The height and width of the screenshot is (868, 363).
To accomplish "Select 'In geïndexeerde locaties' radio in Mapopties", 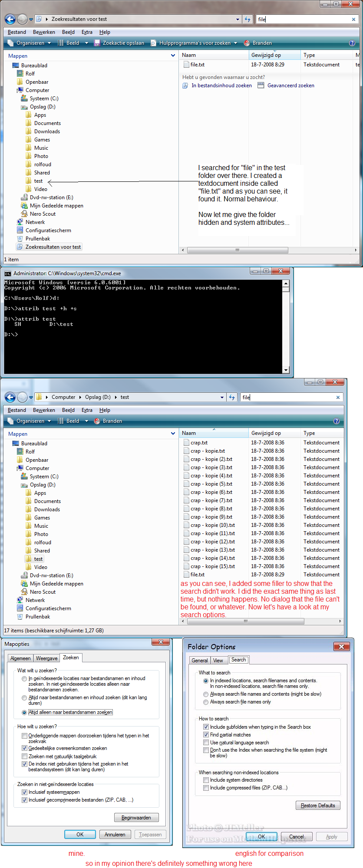I will [x=24, y=679].
